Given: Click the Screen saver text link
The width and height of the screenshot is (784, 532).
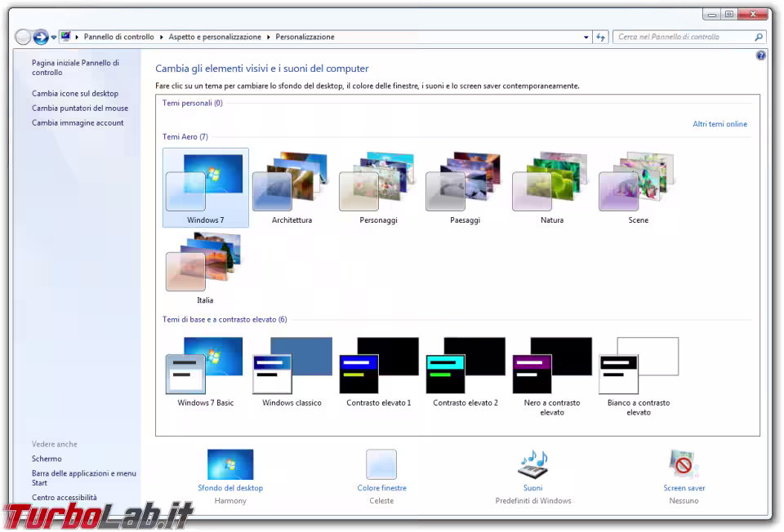Looking at the screenshot, I should (684, 488).
